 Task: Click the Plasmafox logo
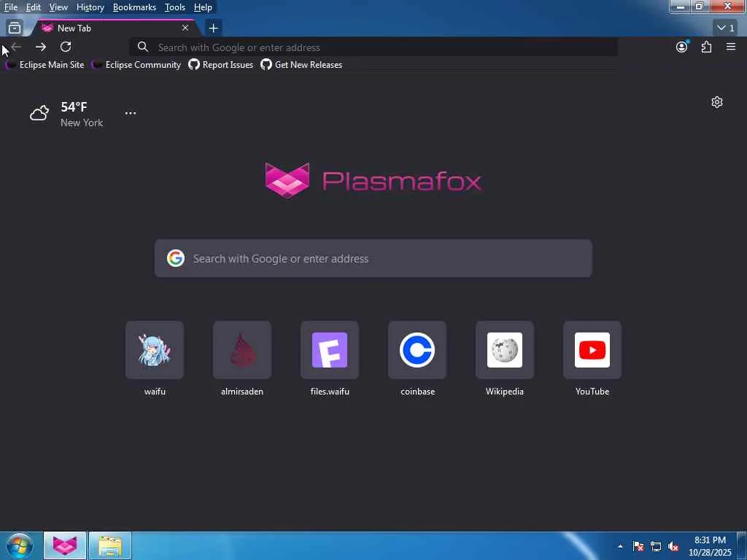373,181
